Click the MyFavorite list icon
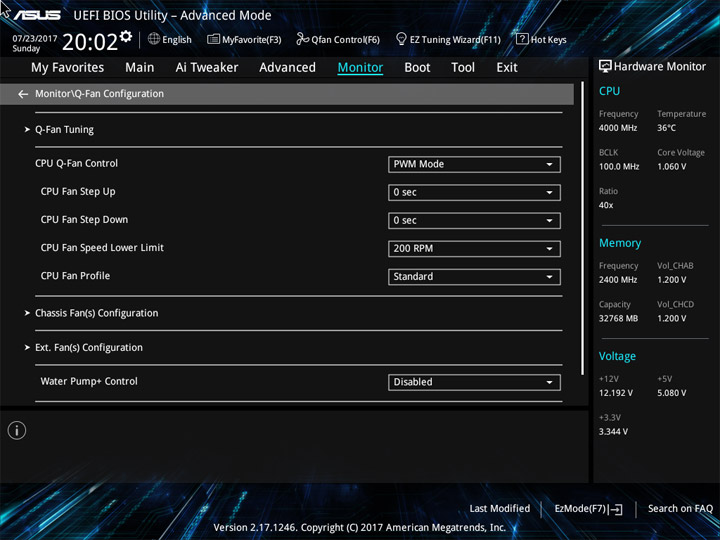Screen dimensions: 720x540 point(213,39)
